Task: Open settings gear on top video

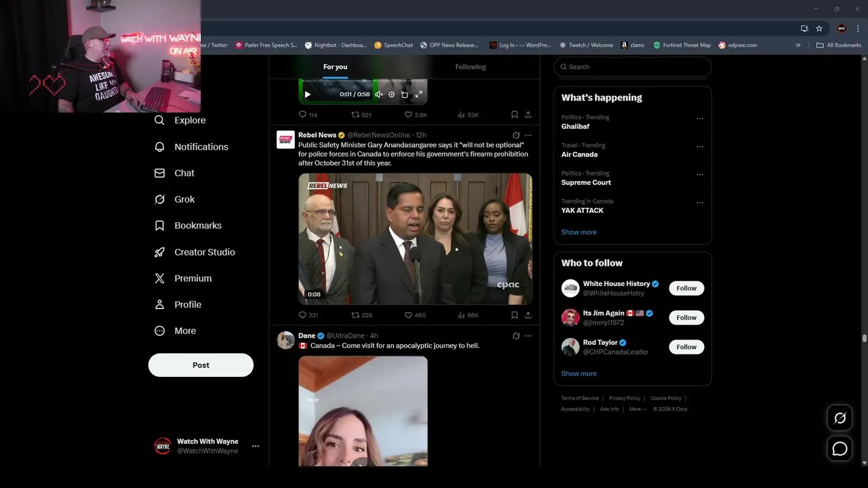Action: click(x=391, y=94)
